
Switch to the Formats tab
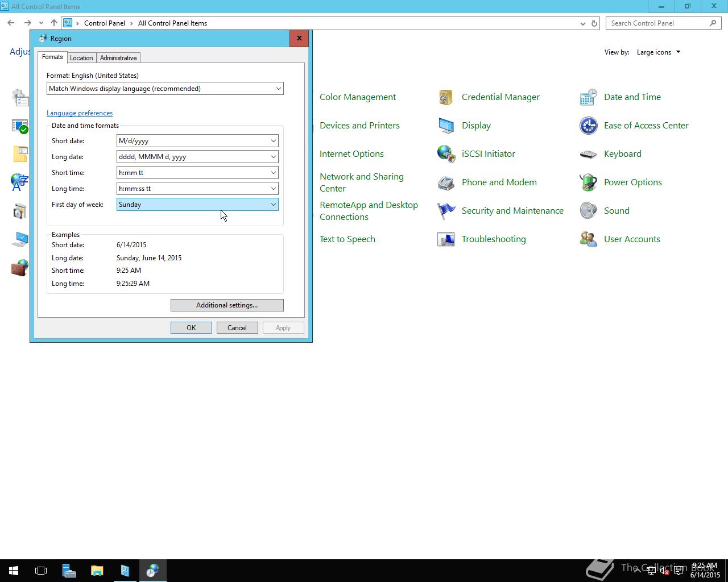(52, 57)
